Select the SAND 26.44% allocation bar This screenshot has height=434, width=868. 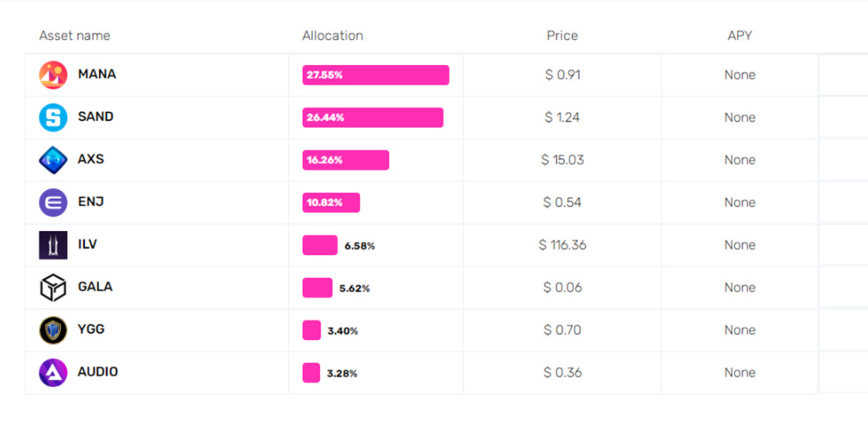point(372,117)
